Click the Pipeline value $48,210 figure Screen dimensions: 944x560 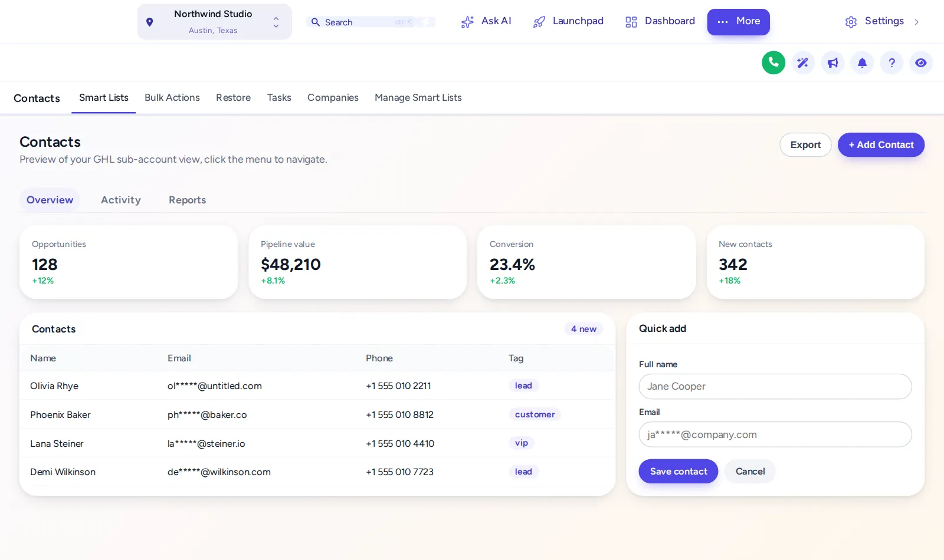point(291,265)
